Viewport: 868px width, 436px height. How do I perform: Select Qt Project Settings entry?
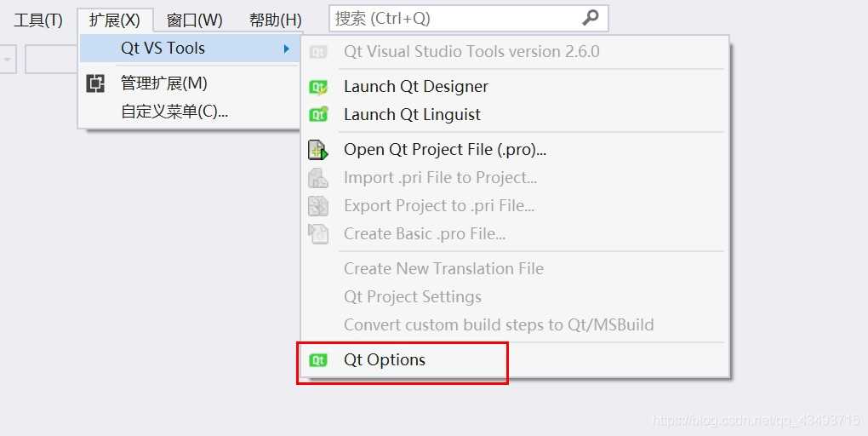[x=413, y=297]
